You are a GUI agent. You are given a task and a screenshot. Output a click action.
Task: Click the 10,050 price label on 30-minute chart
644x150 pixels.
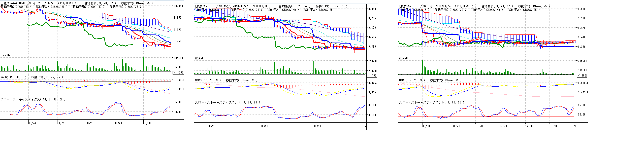[178, 6]
